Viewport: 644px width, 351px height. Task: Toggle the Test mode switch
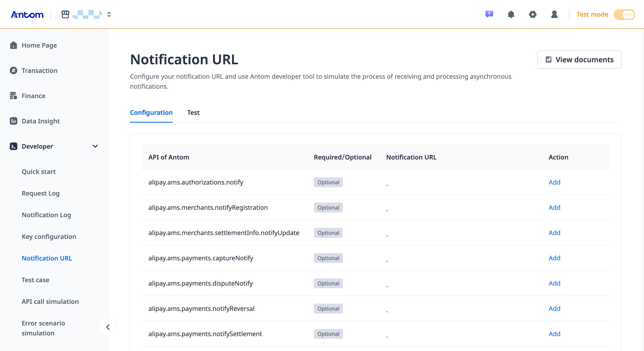coord(624,14)
